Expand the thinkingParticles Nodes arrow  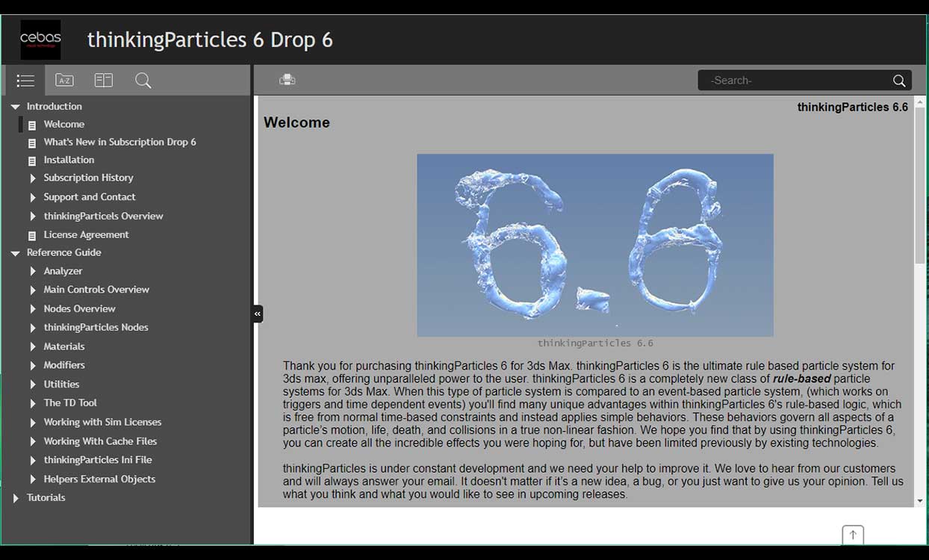[33, 328]
